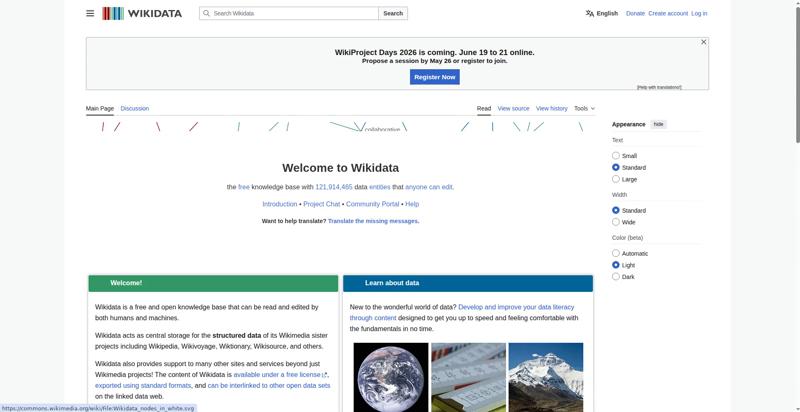Open the Project Chat link

tap(321, 204)
